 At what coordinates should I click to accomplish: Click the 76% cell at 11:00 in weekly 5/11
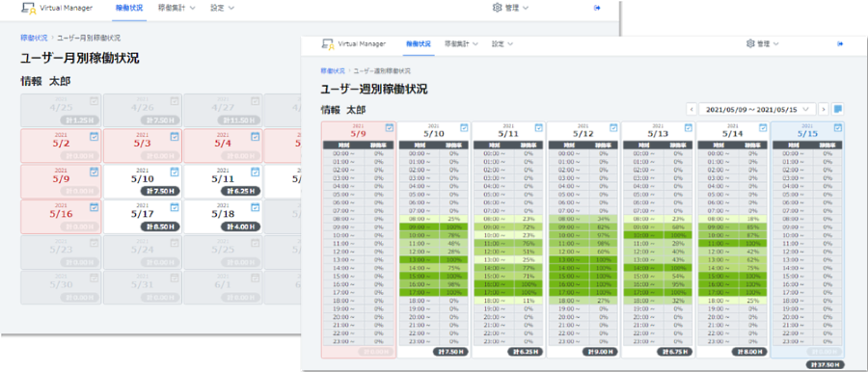(x=529, y=243)
